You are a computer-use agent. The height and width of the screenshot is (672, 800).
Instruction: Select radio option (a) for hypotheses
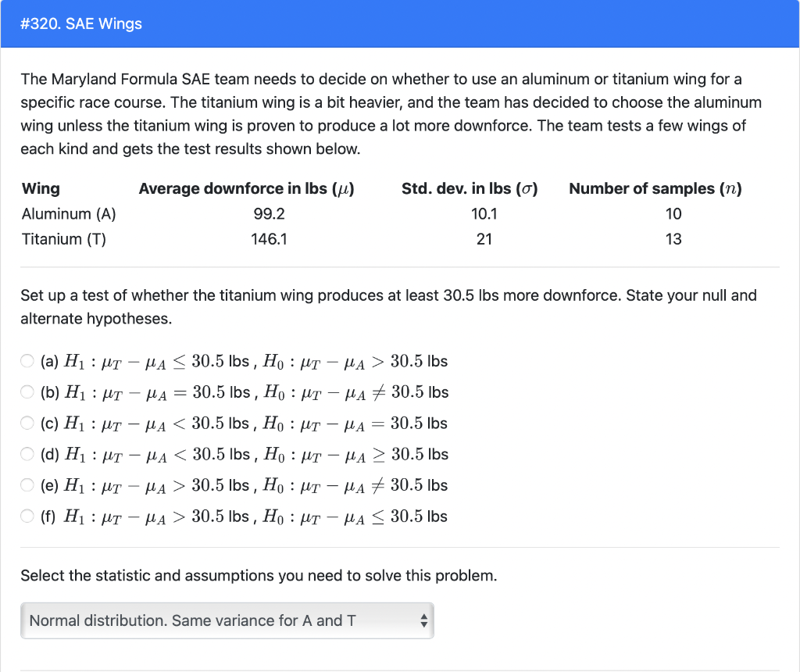pyautogui.click(x=27, y=361)
